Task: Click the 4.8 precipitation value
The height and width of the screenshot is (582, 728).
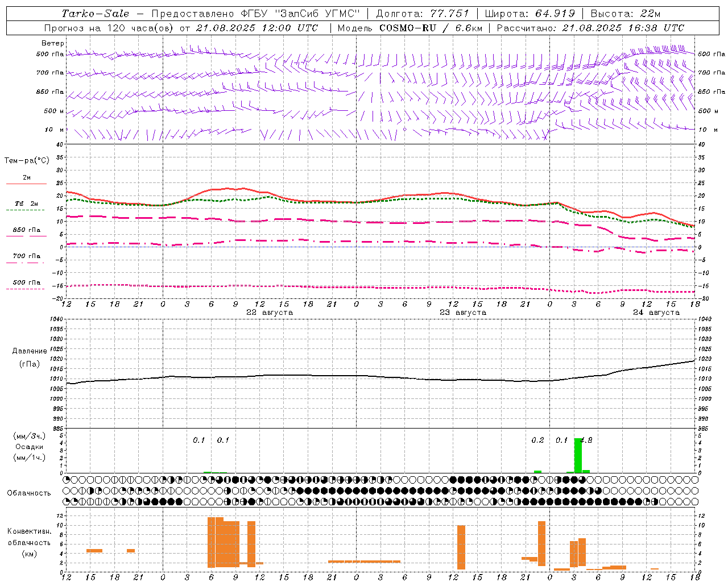Action: click(586, 440)
